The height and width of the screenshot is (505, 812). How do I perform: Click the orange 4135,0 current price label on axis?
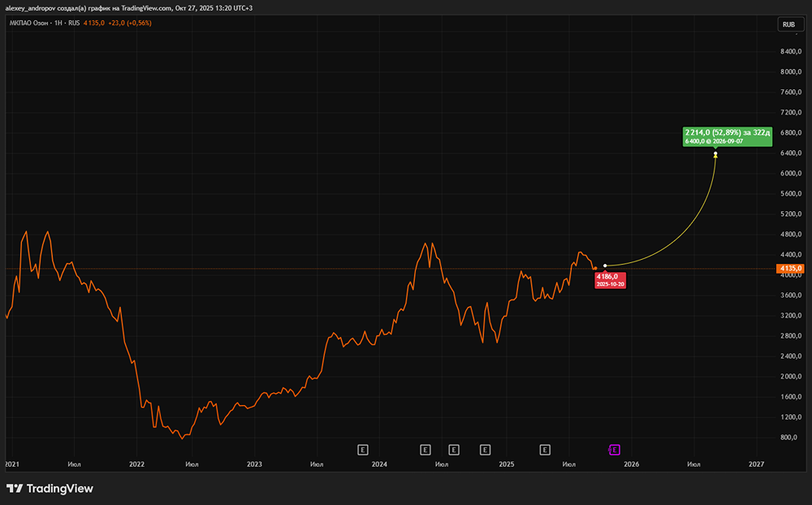790,268
